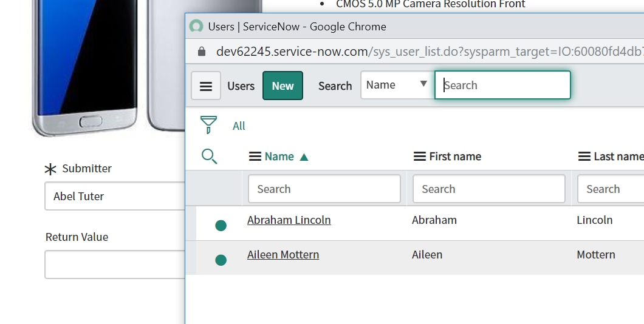Click the ServiceNow favicon in title bar
The width and height of the screenshot is (644, 324).
196,26
